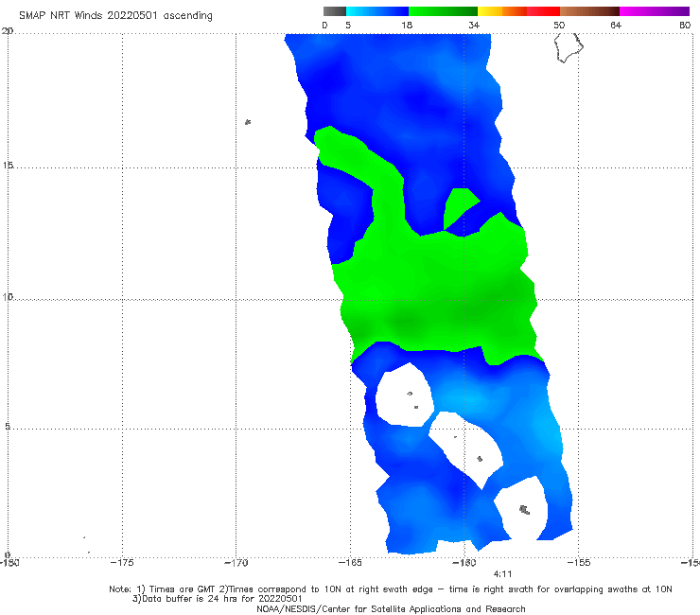This screenshot has width=700, height=615.
Task: Click the gray segment of the wind colorbar
Action: click(335, 11)
